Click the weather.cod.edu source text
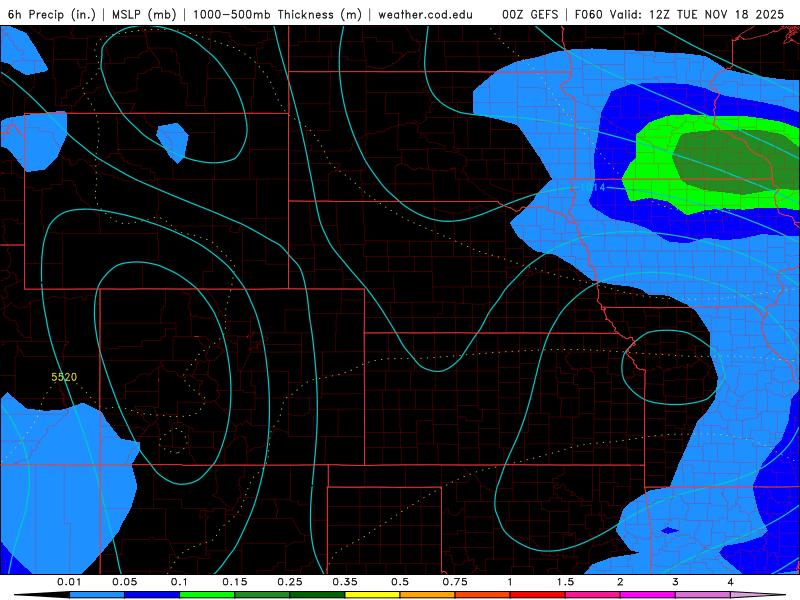This screenshot has height=600, width=800. click(x=425, y=14)
